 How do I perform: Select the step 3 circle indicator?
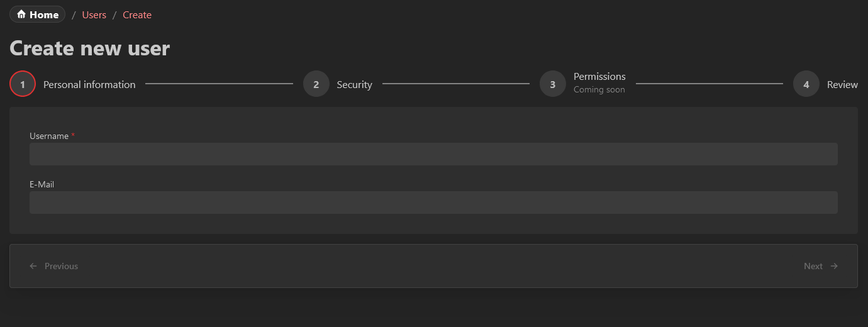coord(553,84)
